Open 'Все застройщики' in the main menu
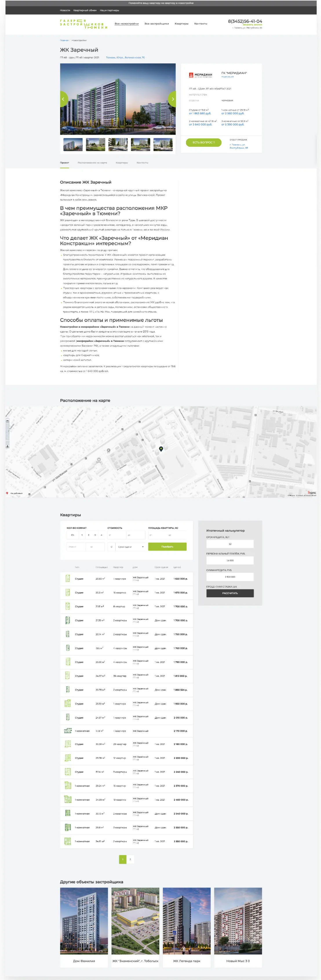Image resolution: width=321 pixels, height=980 pixels. [156, 24]
